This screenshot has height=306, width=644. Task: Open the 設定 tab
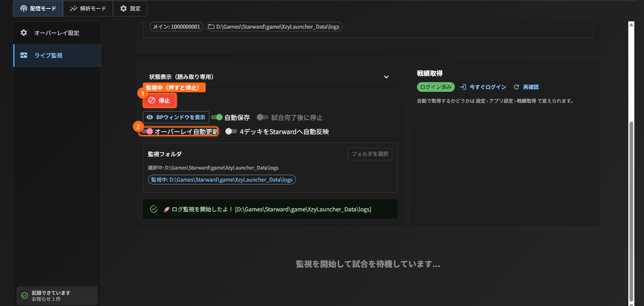tap(130, 8)
